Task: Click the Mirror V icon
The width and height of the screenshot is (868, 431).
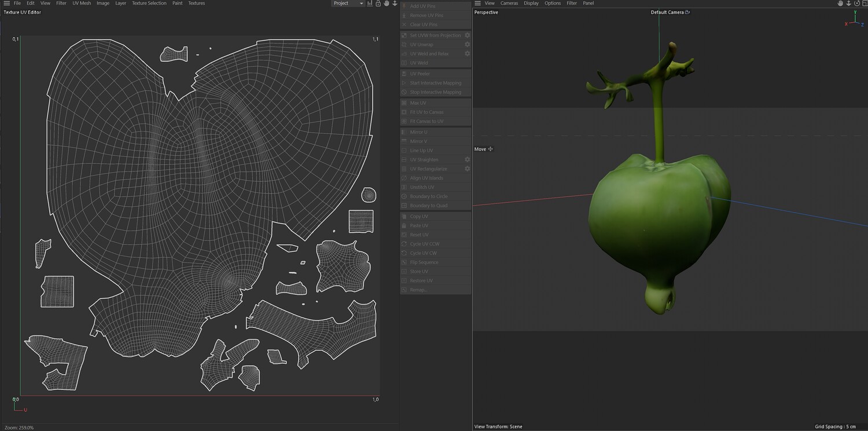Action: pos(404,141)
